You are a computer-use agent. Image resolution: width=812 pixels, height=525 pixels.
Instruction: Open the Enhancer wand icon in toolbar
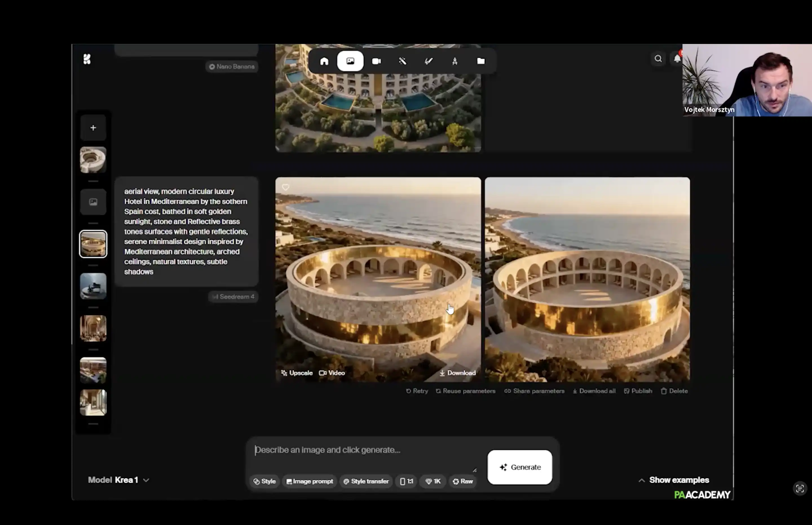403,61
